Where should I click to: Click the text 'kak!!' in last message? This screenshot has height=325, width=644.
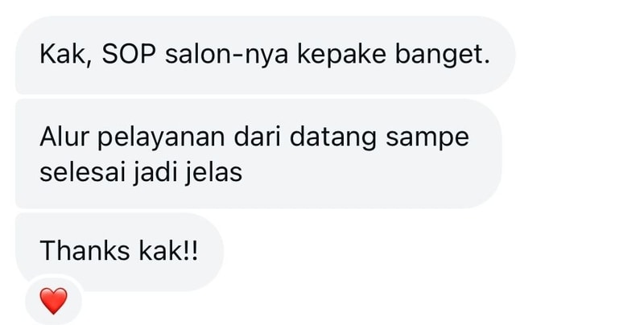coord(168,250)
